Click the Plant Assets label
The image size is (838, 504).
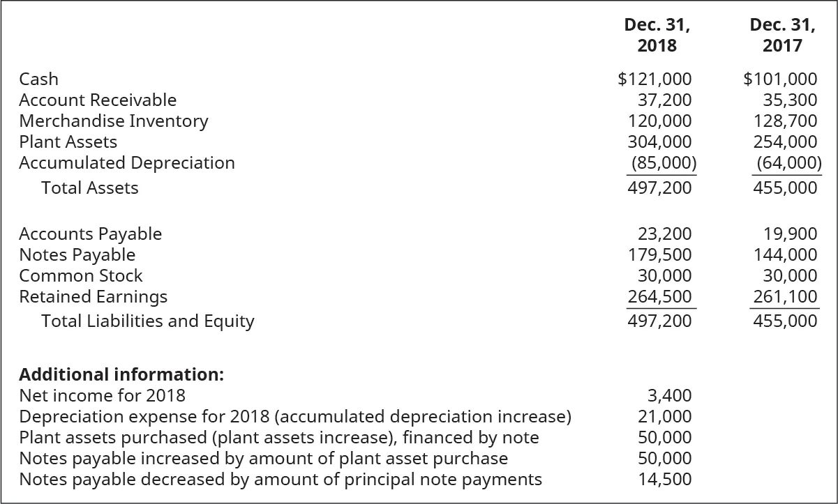[x=68, y=142]
